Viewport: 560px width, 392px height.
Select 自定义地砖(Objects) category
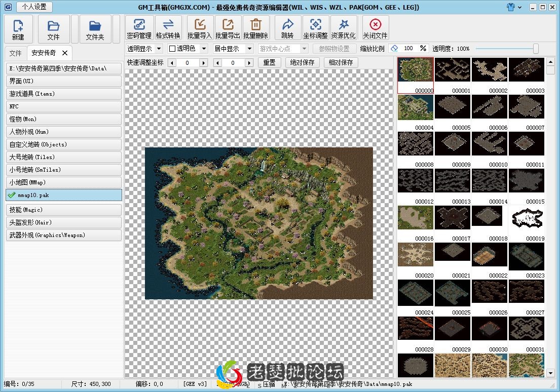click(63, 144)
